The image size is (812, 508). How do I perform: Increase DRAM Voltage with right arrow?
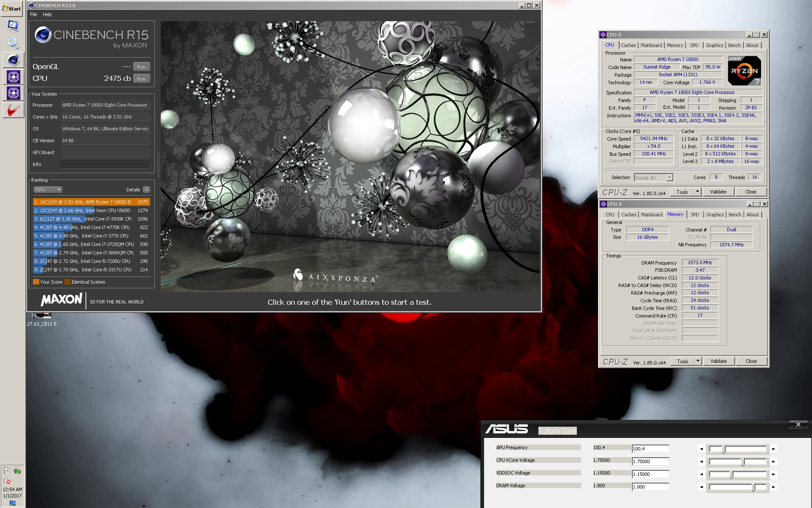point(774,487)
